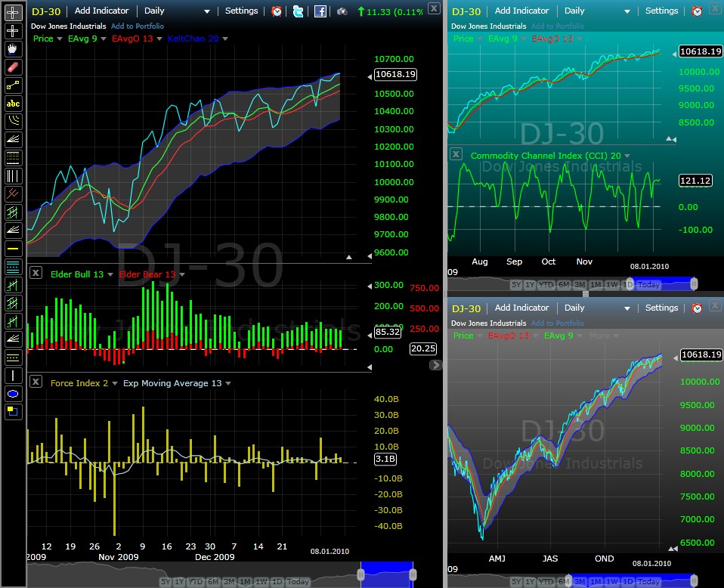724x588 pixels.
Task: Open alarm clock alerts in top-right chart
Action: tap(698, 11)
